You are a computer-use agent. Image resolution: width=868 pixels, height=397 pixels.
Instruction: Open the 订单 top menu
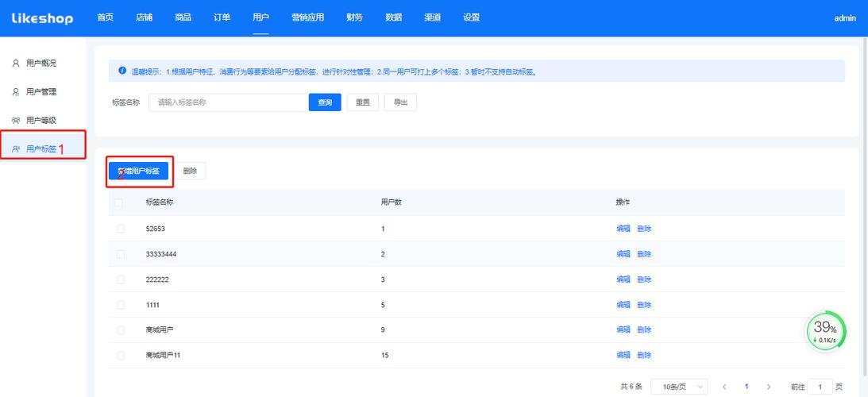click(222, 17)
